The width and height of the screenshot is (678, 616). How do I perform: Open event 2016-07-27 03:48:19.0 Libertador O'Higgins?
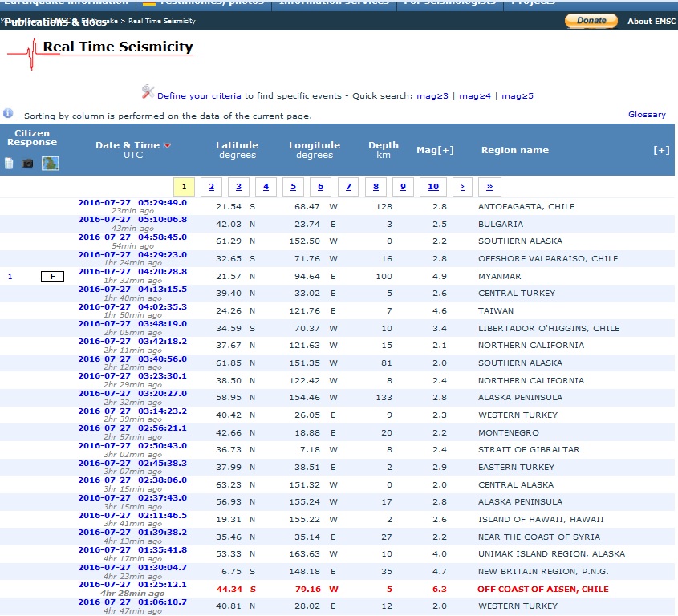[x=132, y=324]
